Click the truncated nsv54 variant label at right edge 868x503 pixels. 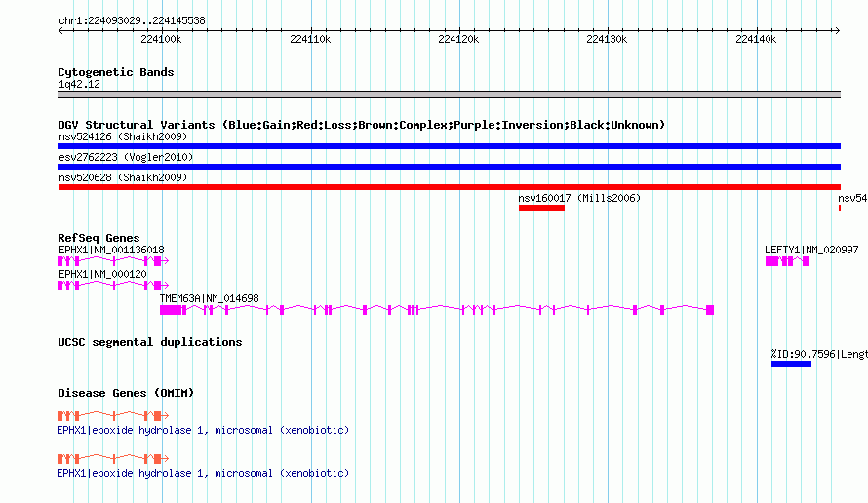point(852,198)
